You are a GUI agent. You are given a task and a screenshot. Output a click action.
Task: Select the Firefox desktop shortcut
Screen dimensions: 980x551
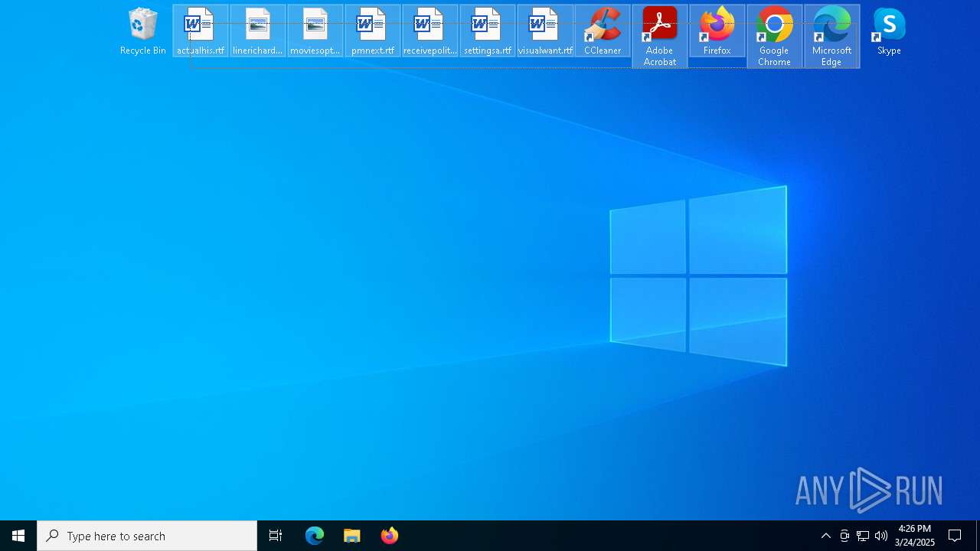717,31
